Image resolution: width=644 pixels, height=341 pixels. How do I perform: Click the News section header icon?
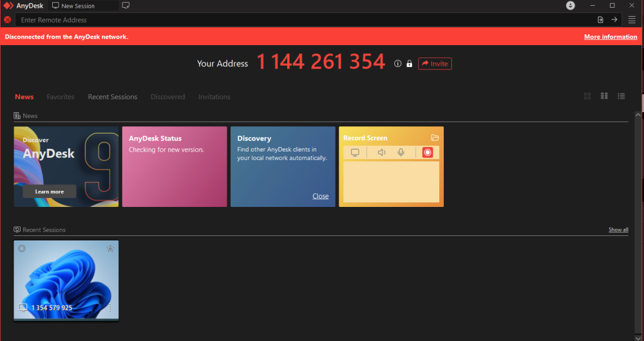click(17, 116)
